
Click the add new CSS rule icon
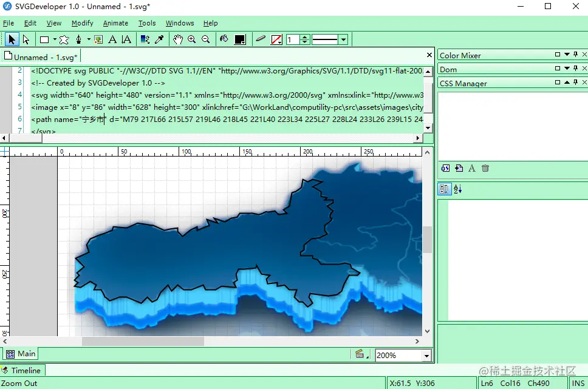click(x=459, y=168)
